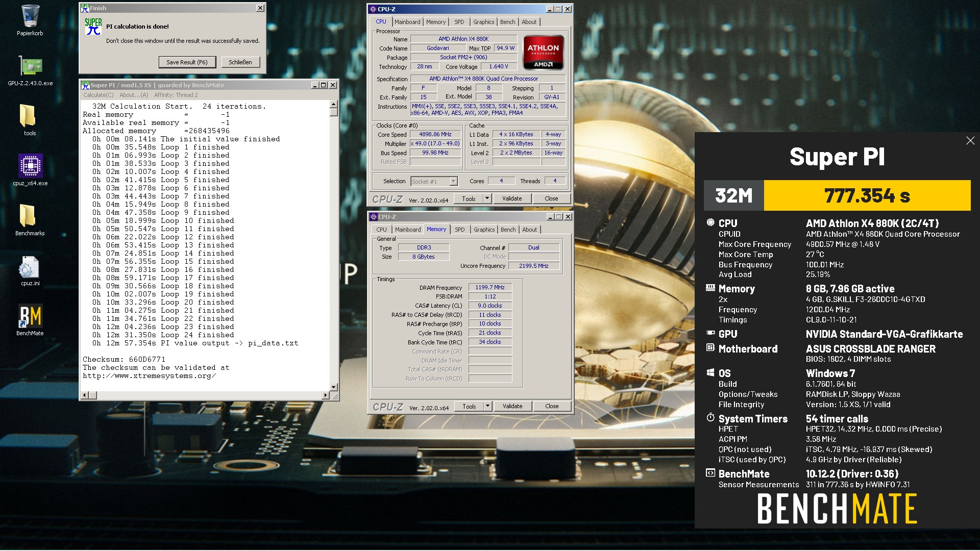The height and width of the screenshot is (551, 980).
Task: Click the Windows OS icon in BenchMate panel
Action: tap(710, 372)
